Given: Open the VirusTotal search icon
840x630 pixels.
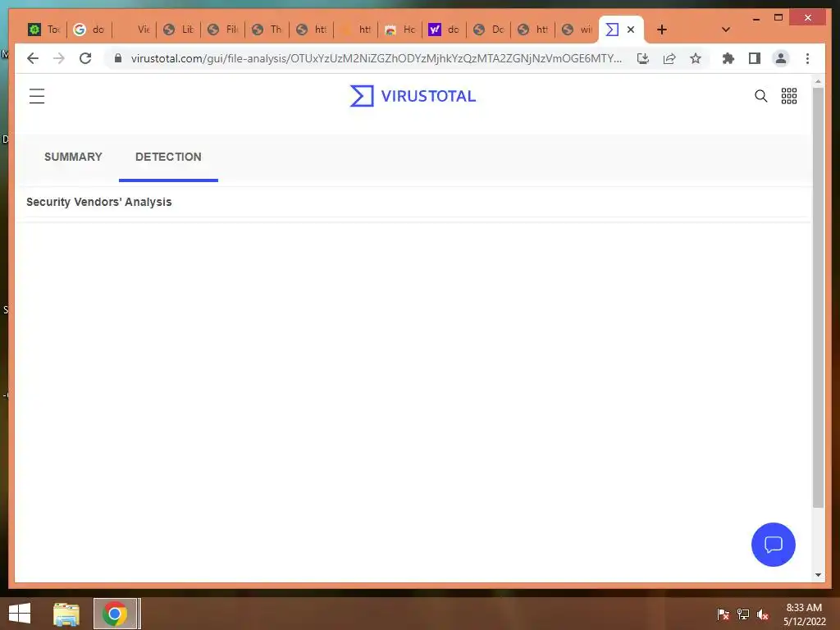Looking at the screenshot, I should pos(760,96).
